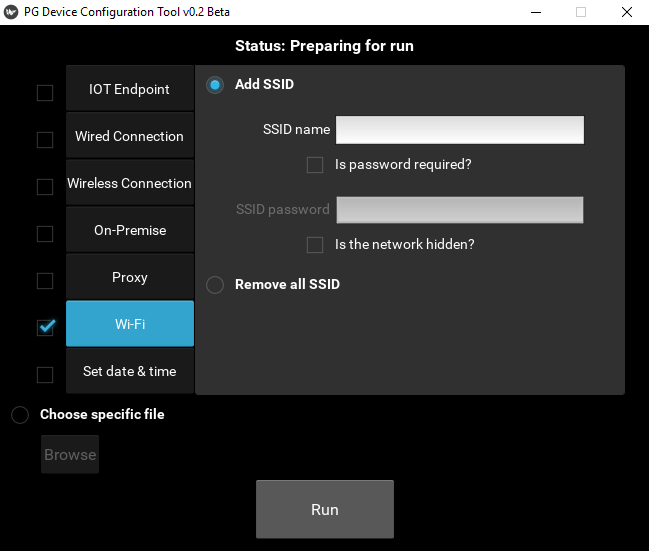This screenshot has height=551, width=649.
Task: Check the Set date & time checkbox
Action: [45, 375]
